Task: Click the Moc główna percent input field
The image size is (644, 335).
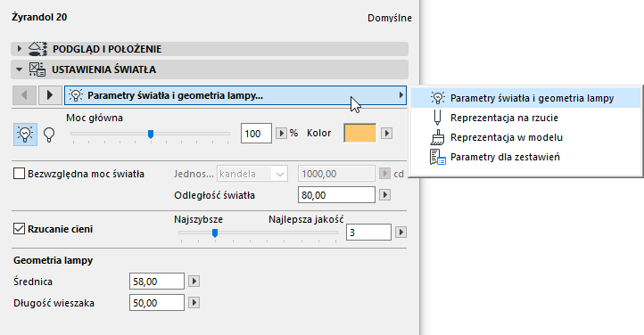Action: coord(256,134)
